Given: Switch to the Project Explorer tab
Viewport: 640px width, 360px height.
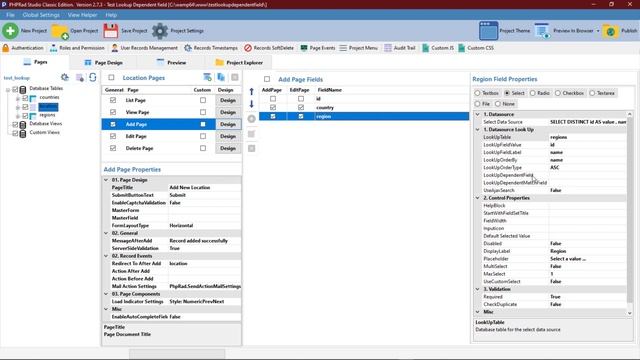Looking at the screenshot, I should [x=239, y=62].
